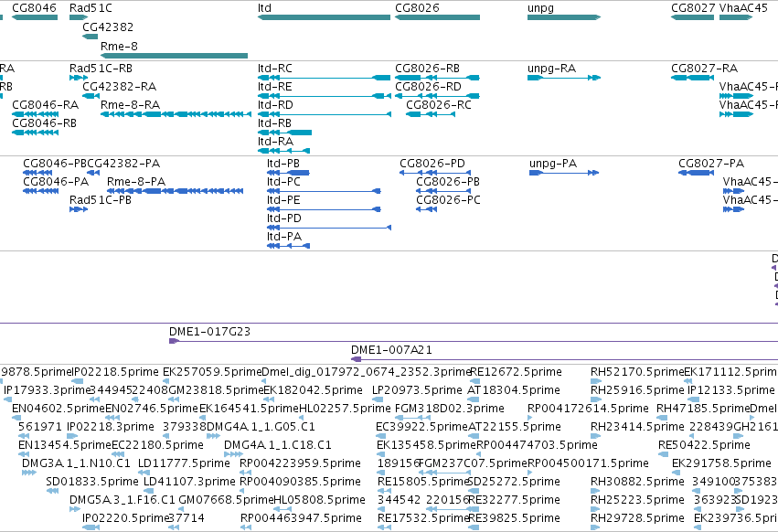778x532 pixels.
Task: Click the CG8027-RA transcript label
Action: pyautogui.click(x=705, y=68)
